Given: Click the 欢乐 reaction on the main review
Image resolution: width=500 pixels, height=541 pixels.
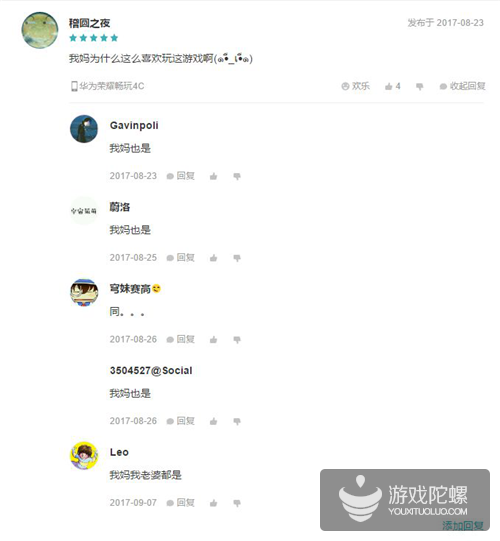Looking at the screenshot, I should pos(355,86).
